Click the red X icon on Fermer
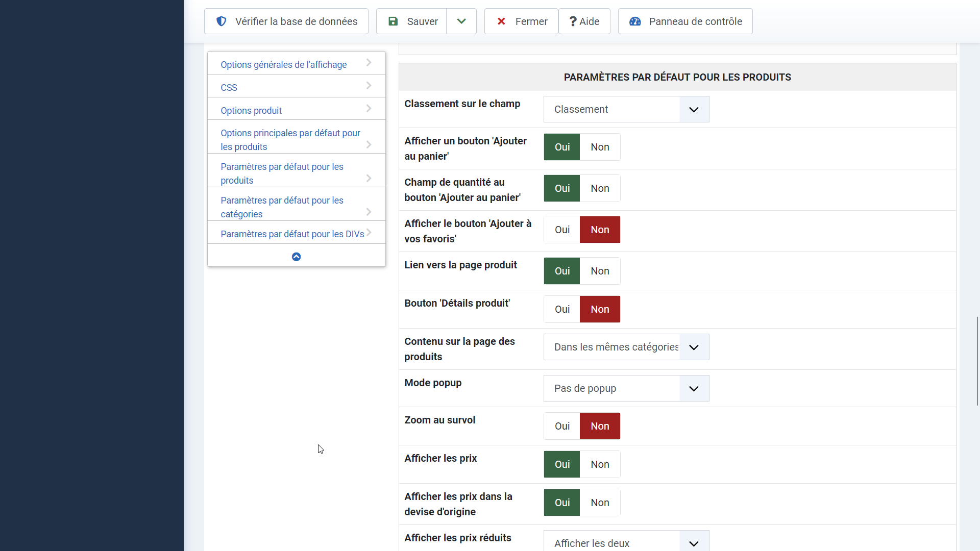 tap(501, 21)
